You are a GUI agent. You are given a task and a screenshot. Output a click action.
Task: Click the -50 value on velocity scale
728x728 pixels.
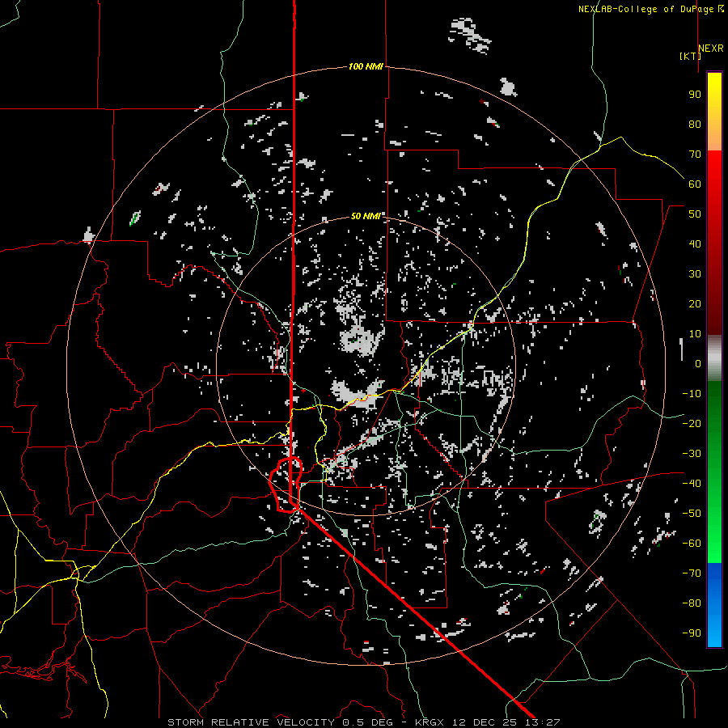[x=692, y=514]
